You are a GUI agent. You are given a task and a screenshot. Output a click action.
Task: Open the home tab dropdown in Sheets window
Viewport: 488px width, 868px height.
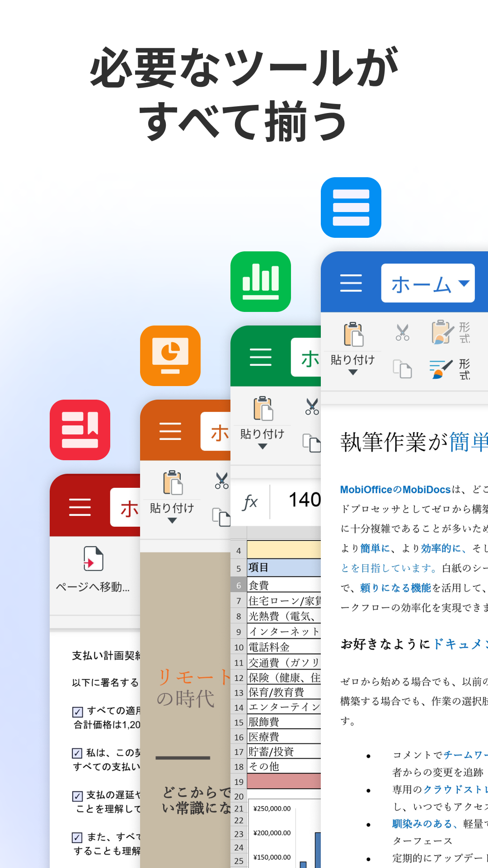[306, 357]
